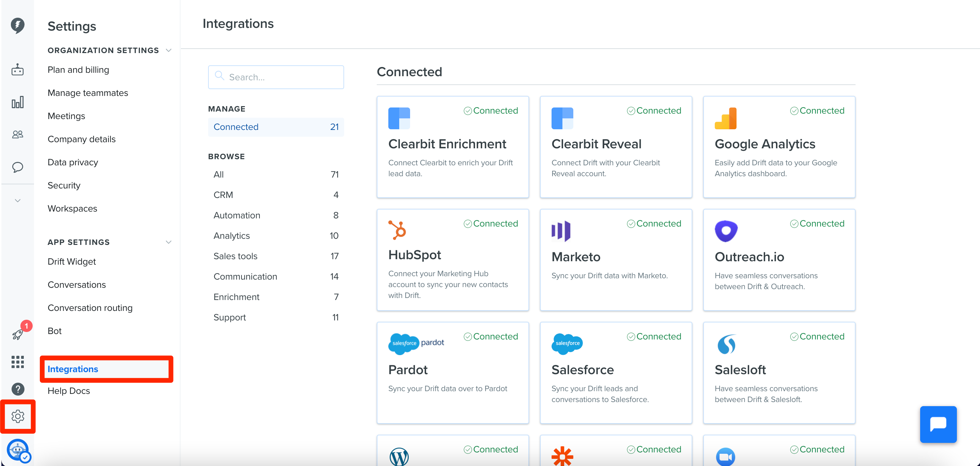Open Drift Widget settings

tap(71, 261)
